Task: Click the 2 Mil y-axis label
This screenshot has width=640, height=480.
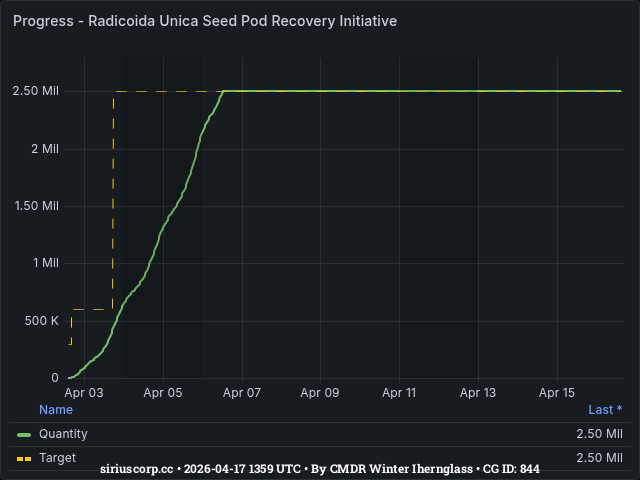Action: [45, 149]
